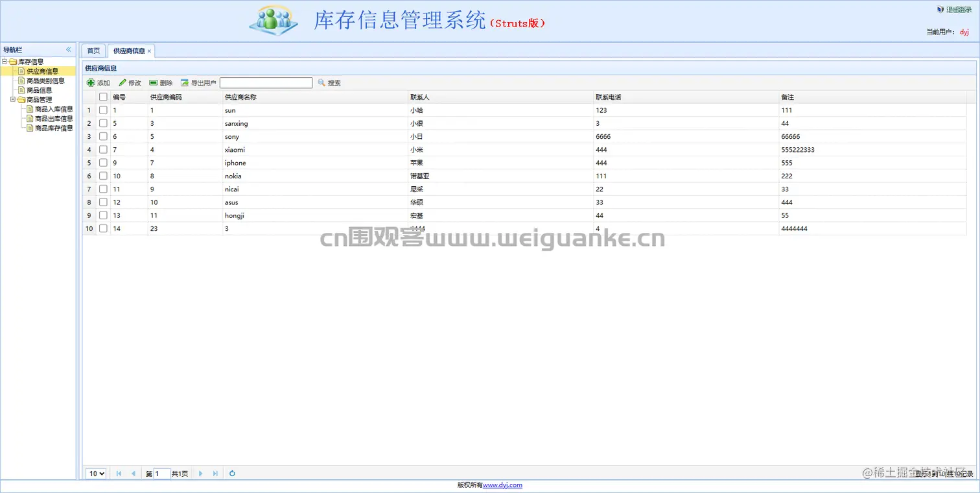This screenshot has width=980, height=493.
Task: Check the row for supplier sanxing
Action: (103, 123)
